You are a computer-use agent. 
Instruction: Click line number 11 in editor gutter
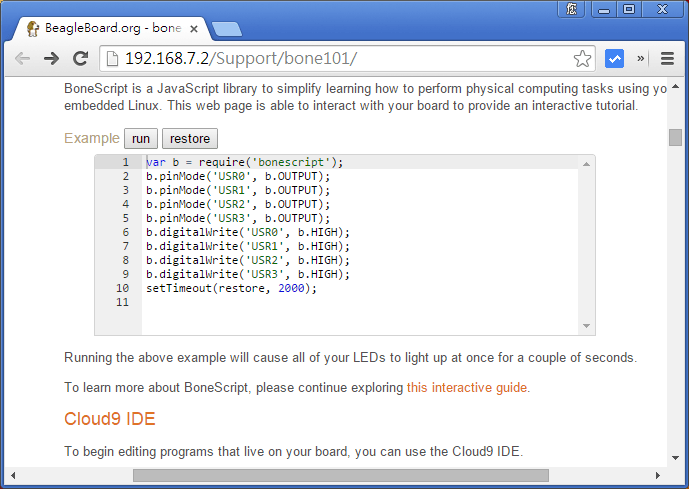tap(123, 302)
